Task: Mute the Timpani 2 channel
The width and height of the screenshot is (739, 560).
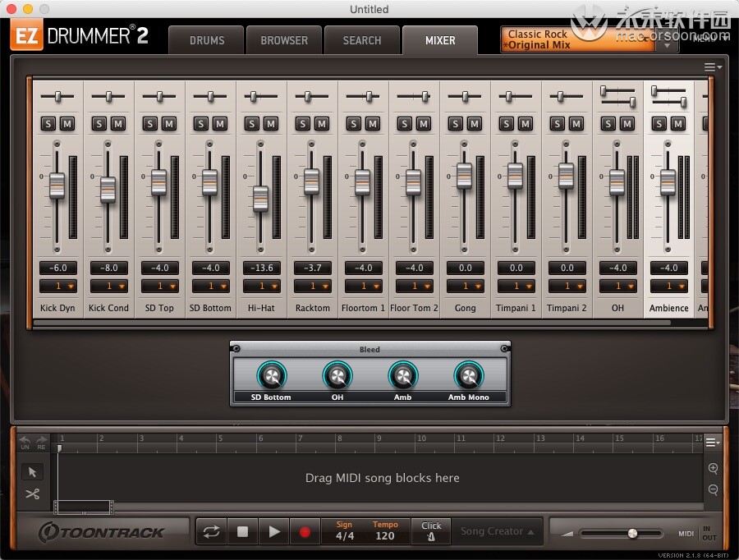Action: click(576, 124)
